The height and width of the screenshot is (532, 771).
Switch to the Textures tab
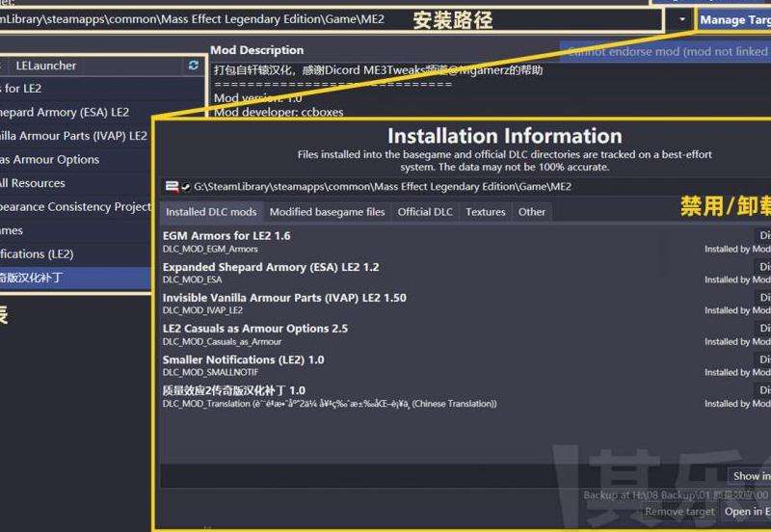[486, 212]
